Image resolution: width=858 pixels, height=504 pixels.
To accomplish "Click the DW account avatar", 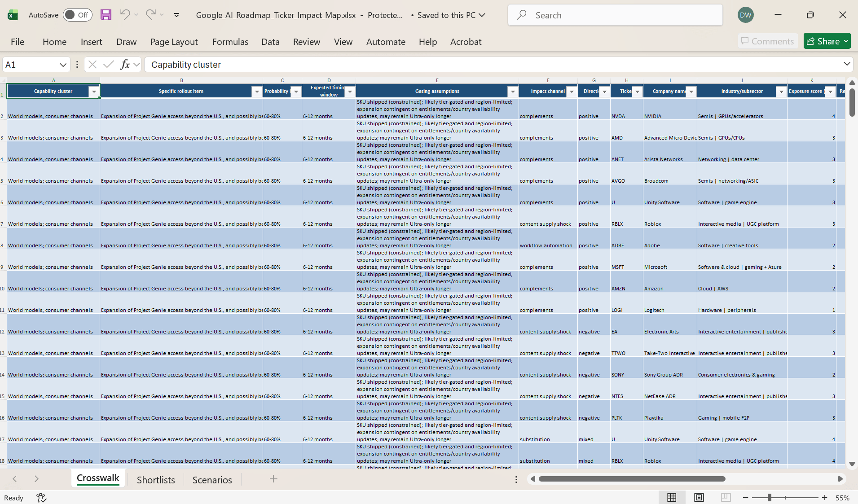I will coord(746,15).
